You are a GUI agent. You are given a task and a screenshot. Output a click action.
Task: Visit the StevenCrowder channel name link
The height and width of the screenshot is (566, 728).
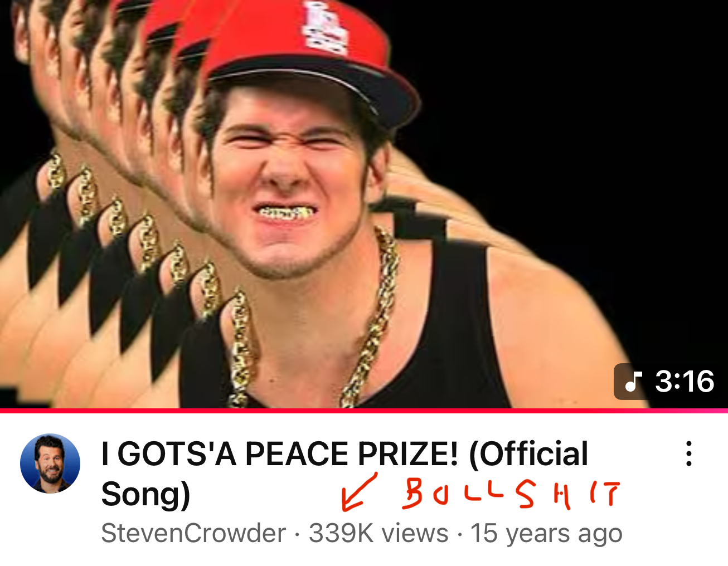click(x=193, y=533)
